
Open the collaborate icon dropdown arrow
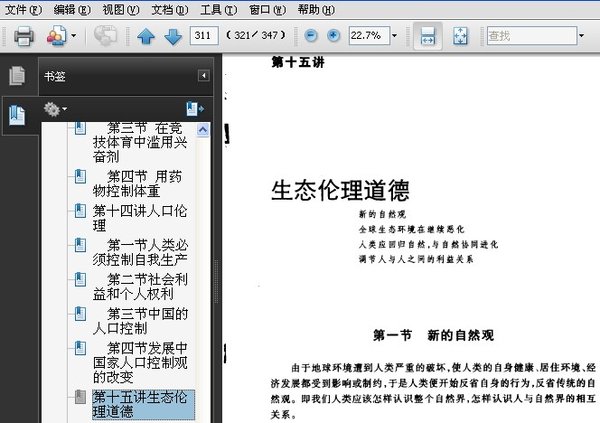[x=73, y=36]
